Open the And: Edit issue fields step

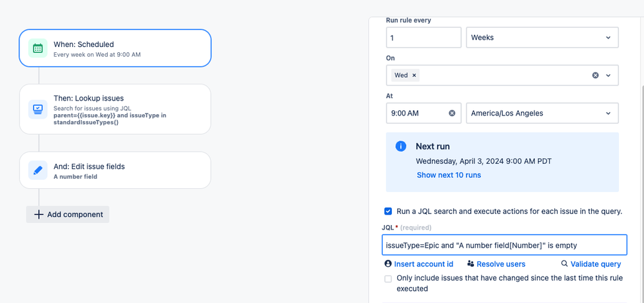coord(115,170)
